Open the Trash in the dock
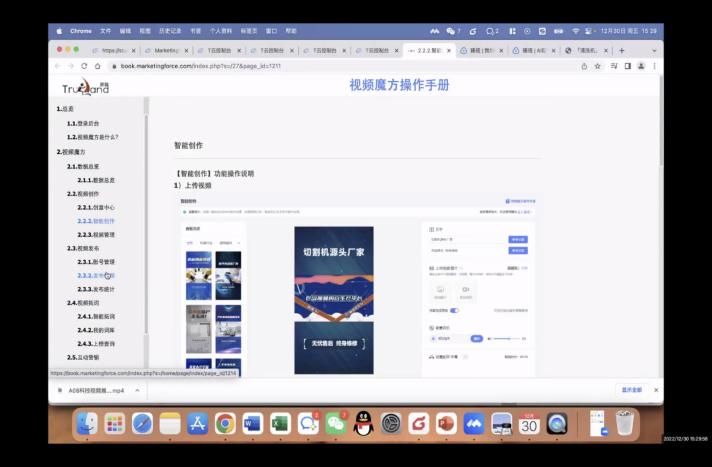This screenshot has height=467, width=712. coord(625,424)
